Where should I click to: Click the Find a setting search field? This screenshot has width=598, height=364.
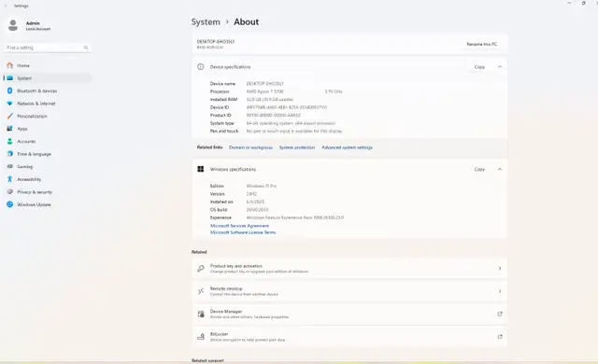click(48, 48)
